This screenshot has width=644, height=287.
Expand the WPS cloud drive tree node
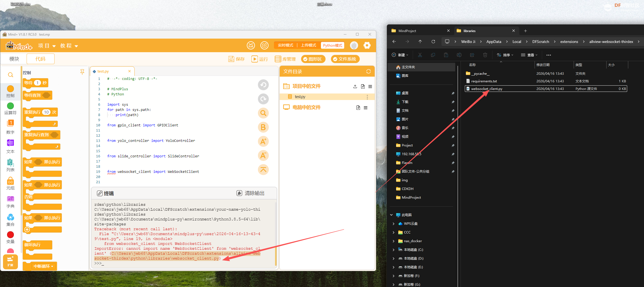coord(393,224)
